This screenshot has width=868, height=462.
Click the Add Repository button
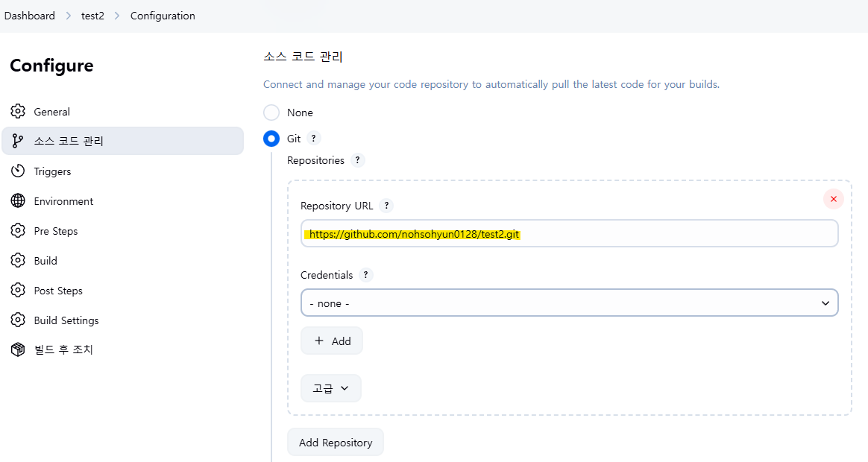pos(336,443)
